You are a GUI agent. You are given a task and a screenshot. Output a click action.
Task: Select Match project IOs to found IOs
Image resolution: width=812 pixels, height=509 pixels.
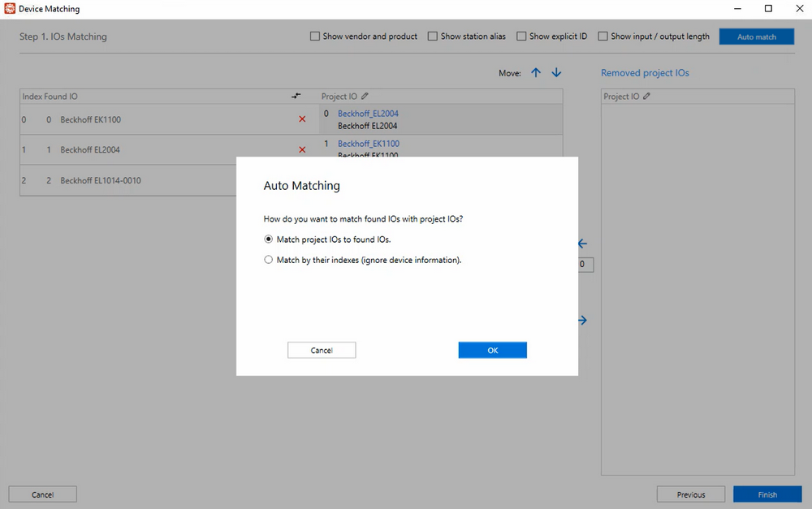point(269,239)
